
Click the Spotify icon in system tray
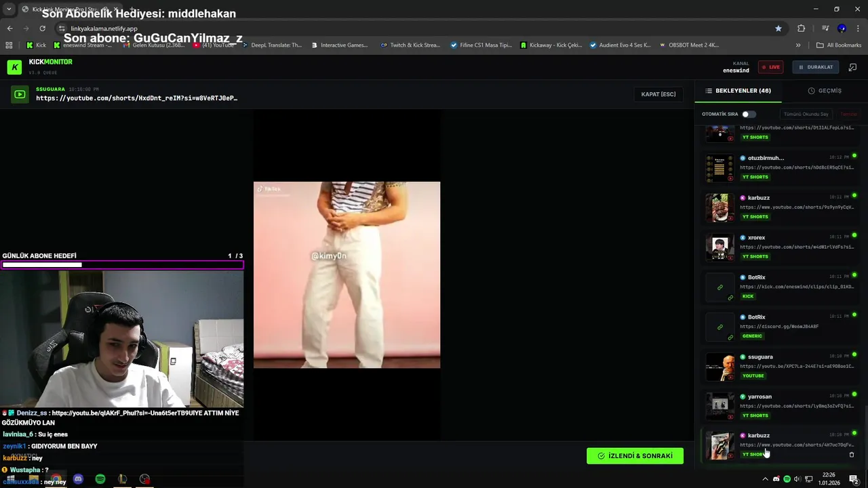tap(787, 479)
